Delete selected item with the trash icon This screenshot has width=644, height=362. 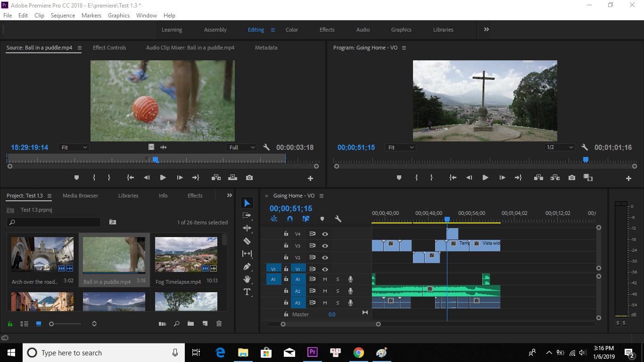pyautogui.click(x=219, y=324)
